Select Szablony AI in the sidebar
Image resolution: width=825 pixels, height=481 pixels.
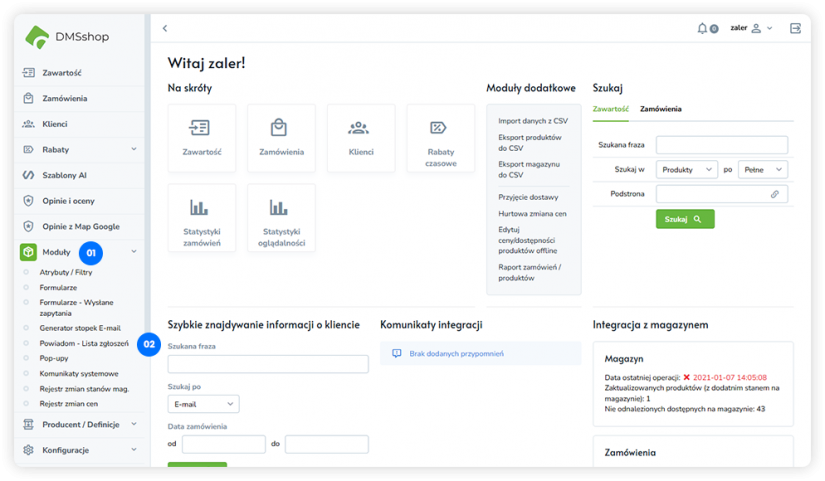click(x=65, y=175)
